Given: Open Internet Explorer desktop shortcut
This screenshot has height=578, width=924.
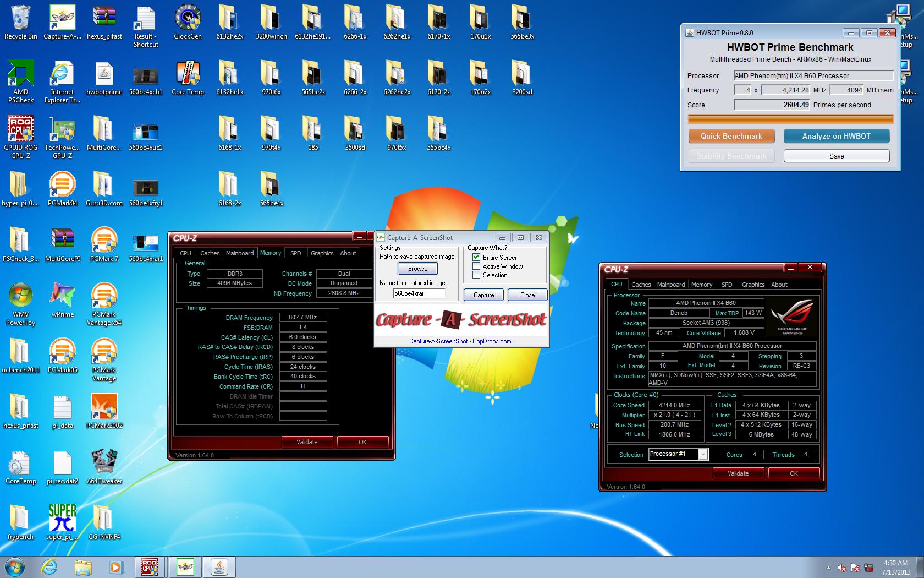Looking at the screenshot, I should (62, 82).
